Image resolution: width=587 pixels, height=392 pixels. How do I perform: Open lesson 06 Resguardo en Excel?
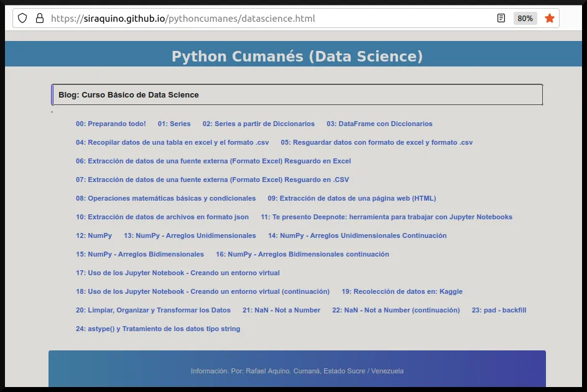213,162
